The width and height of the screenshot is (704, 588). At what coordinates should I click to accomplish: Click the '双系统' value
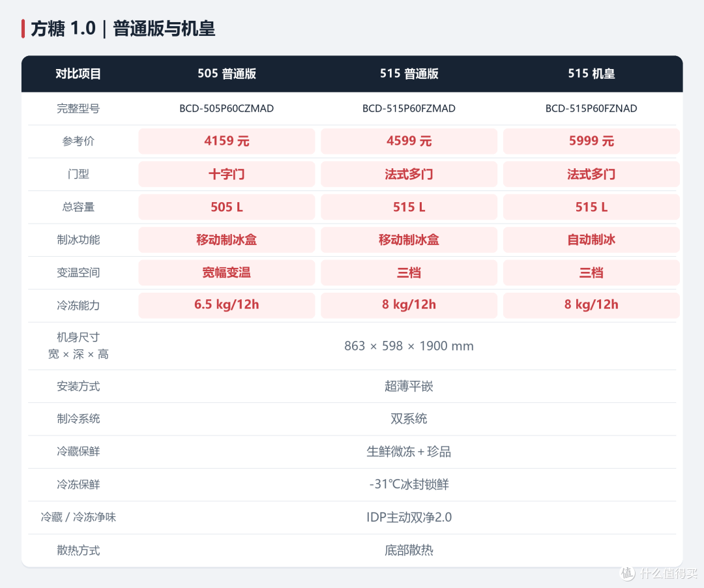409,419
